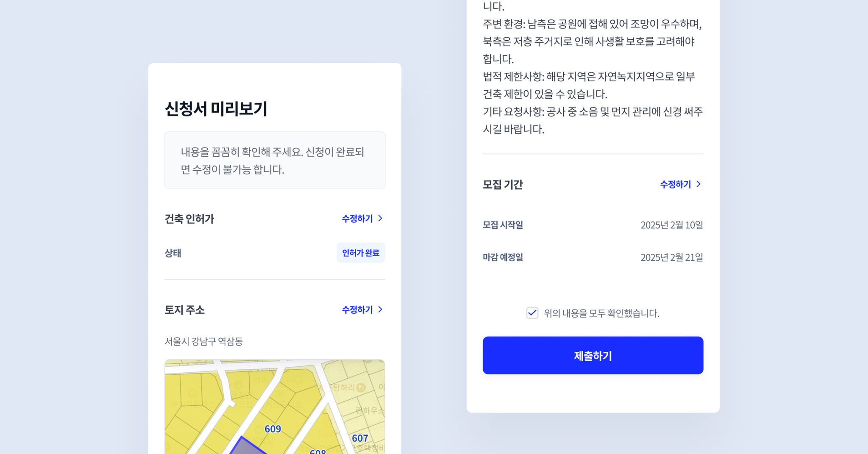Click the 마감 예정일 date 2025년 2월 21일
The height and width of the screenshot is (454, 868).
672,257
